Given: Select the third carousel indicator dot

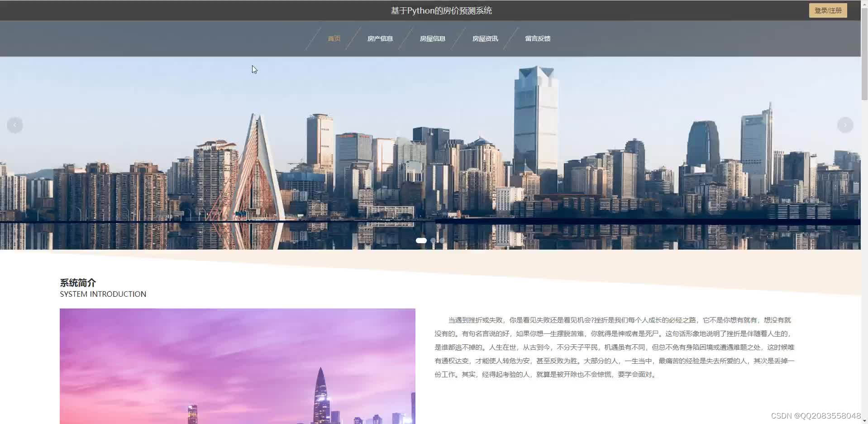Looking at the screenshot, I should tap(442, 241).
